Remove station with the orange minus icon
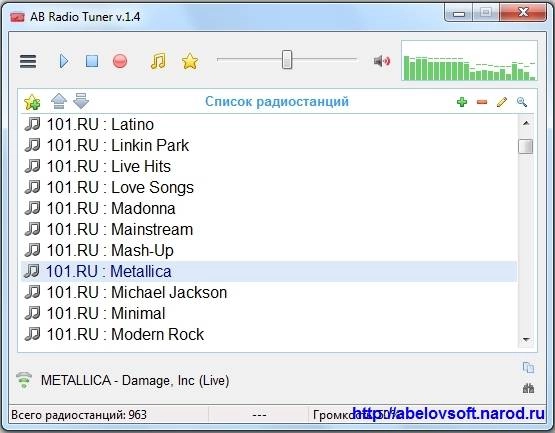This screenshot has height=433, width=555. 482,102
